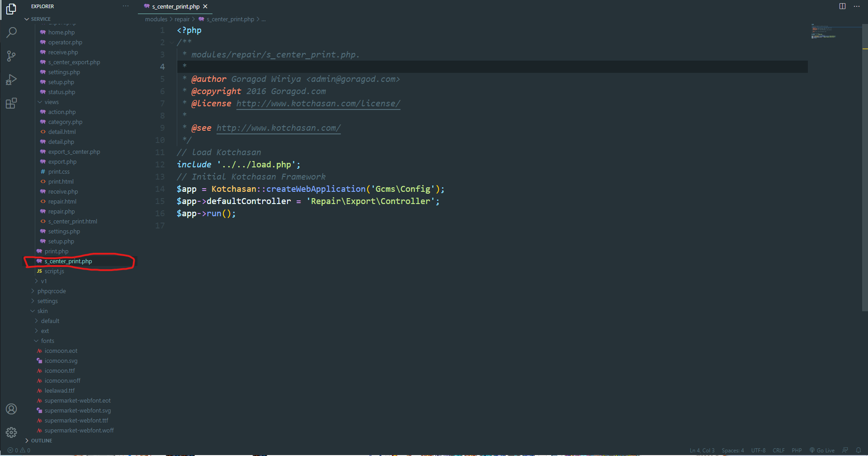Expand the ext folder
Screen dimensions: 868x456
click(45, 331)
